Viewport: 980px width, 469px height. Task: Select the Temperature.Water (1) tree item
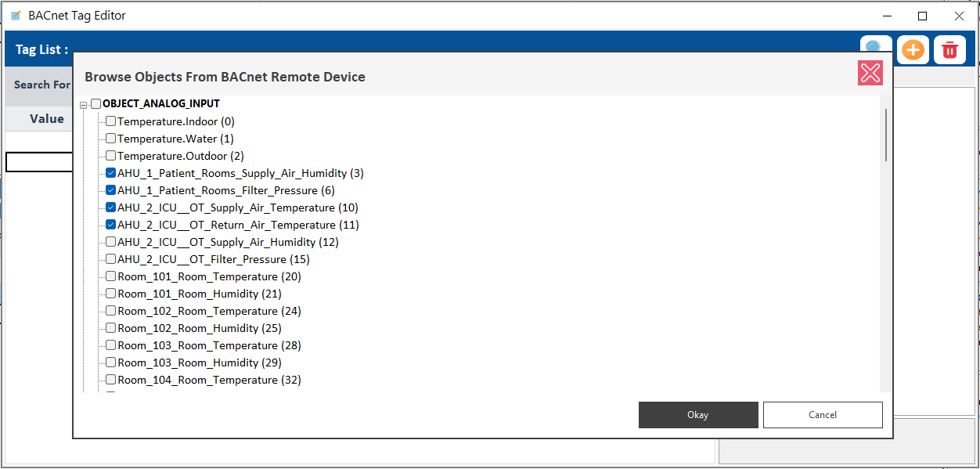pyautogui.click(x=175, y=139)
